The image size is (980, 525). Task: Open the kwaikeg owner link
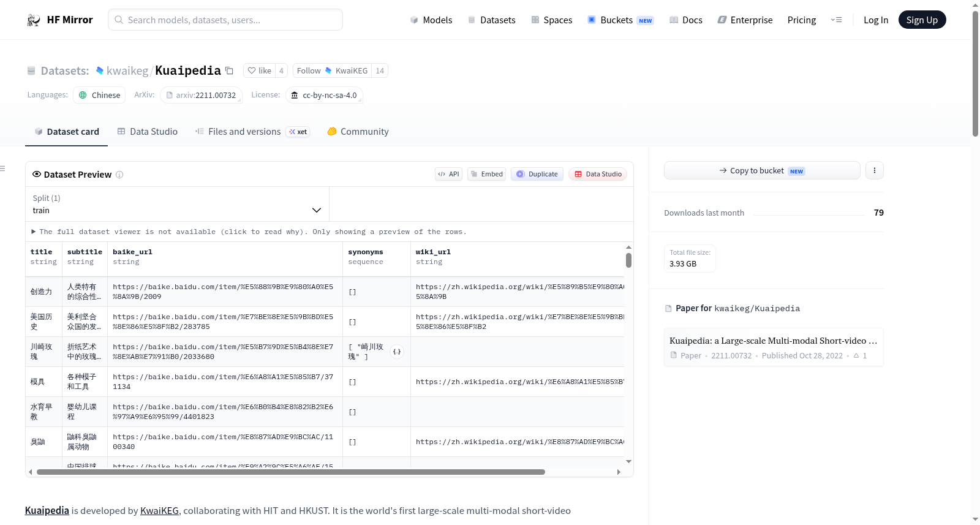[x=127, y=71]
